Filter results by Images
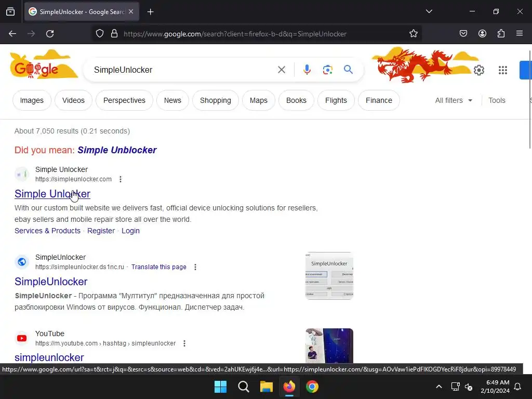 (x=32, y=100)
